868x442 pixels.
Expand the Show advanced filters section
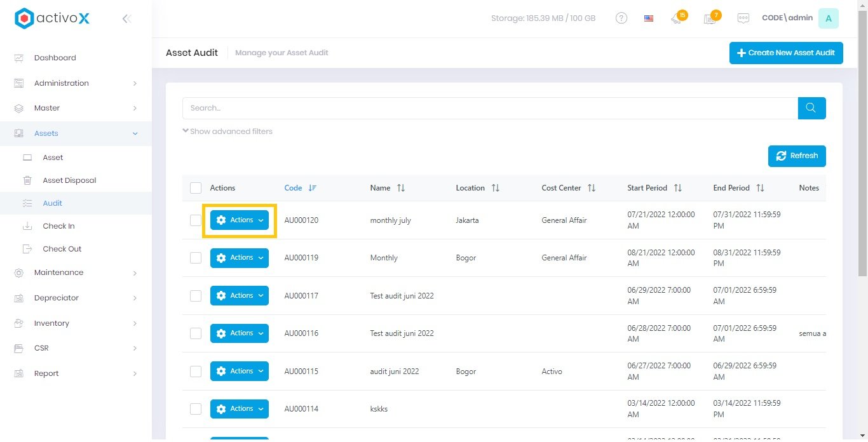pyautogui.click(x=227, y=131)
